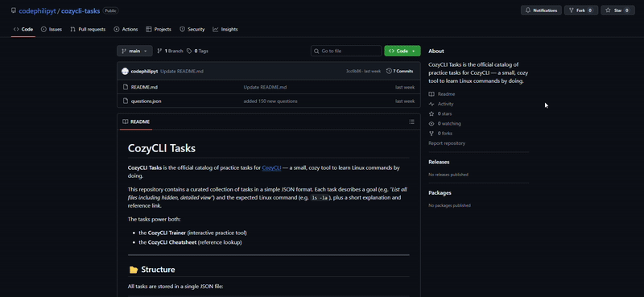Expand the green Code dropdown button
Image resolution: width=644 pixels, height=297 pixels.
[x=402, y=51]
